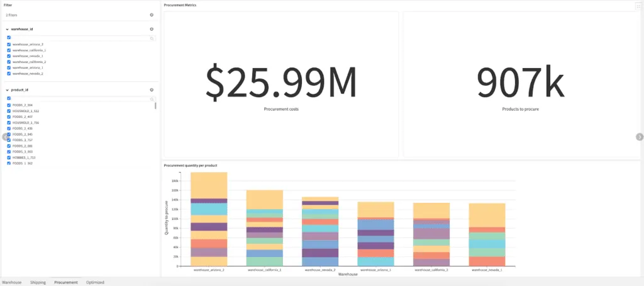
Task: Click the right arrow to go to next page
Action: 640,137
